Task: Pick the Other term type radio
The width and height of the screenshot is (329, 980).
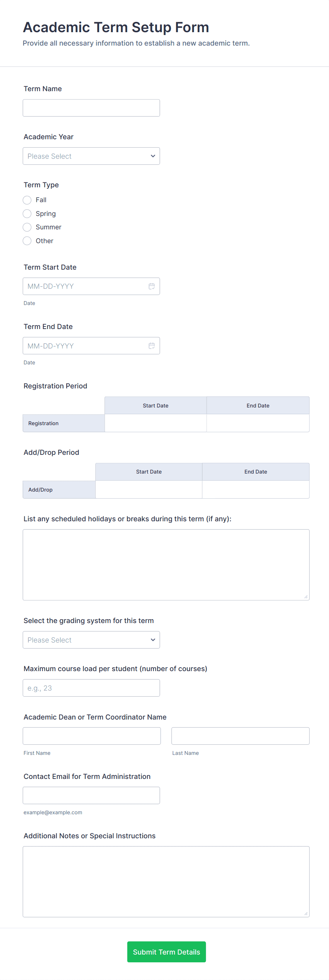Action: [27, 241]
